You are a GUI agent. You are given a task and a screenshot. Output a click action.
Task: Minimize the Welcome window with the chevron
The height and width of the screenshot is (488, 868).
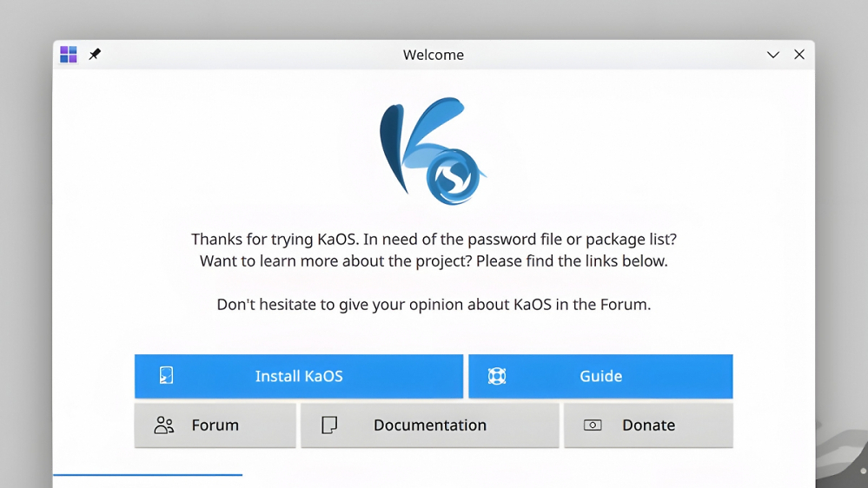coord(772,55)
